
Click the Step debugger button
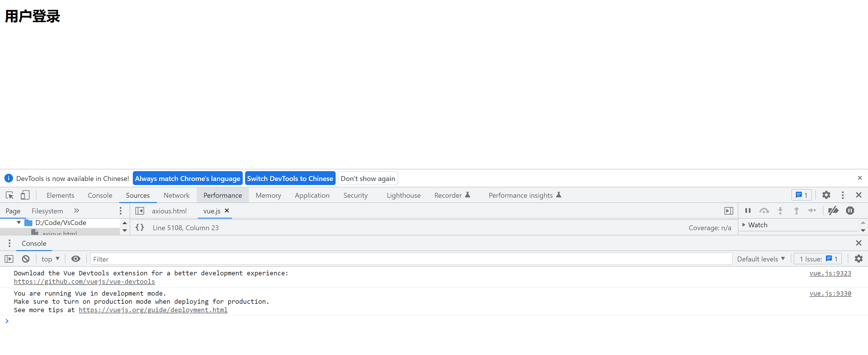[812, 211]
